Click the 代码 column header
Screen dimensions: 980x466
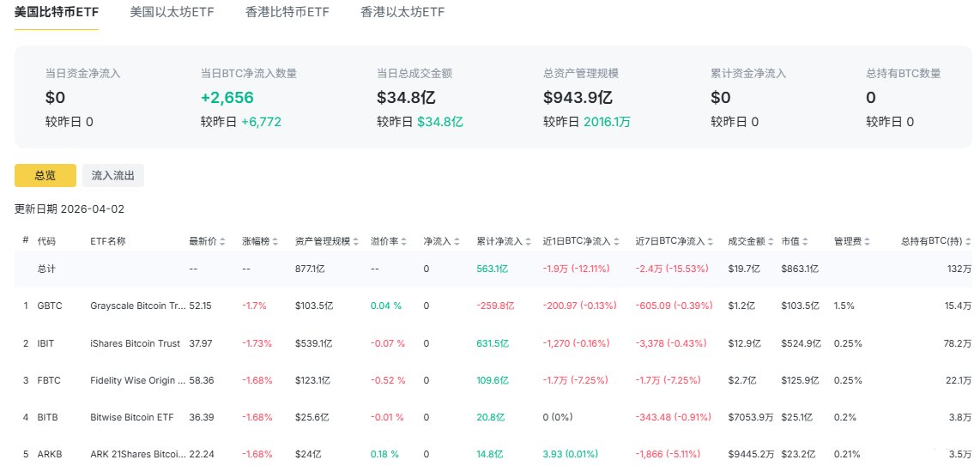tap(46, 241)
